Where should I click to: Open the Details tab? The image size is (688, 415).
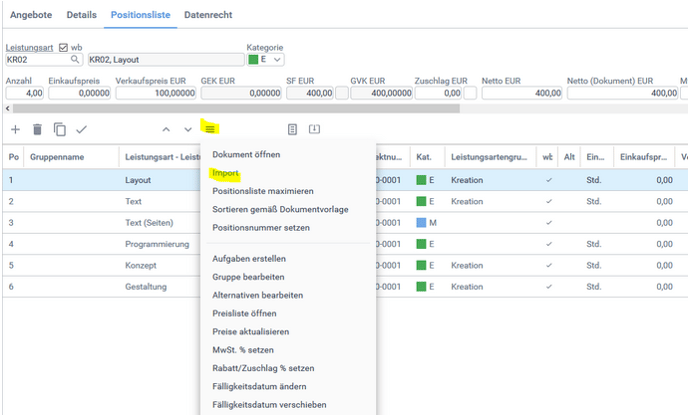pos(80,16)
